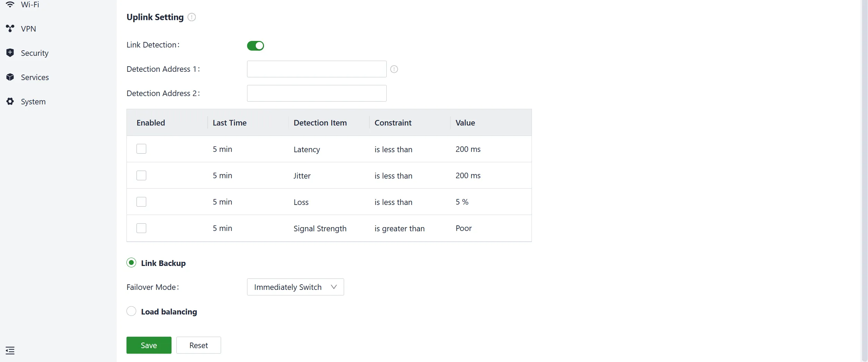Viewport: 868px width, 362px height.
Task: Click the Enabled column header
Action: [x=151, y=123]
